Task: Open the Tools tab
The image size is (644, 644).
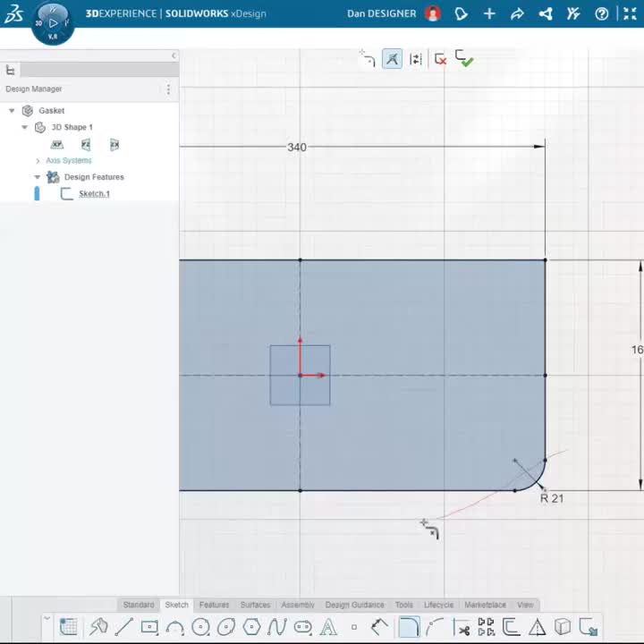Action: coord(404,605)
